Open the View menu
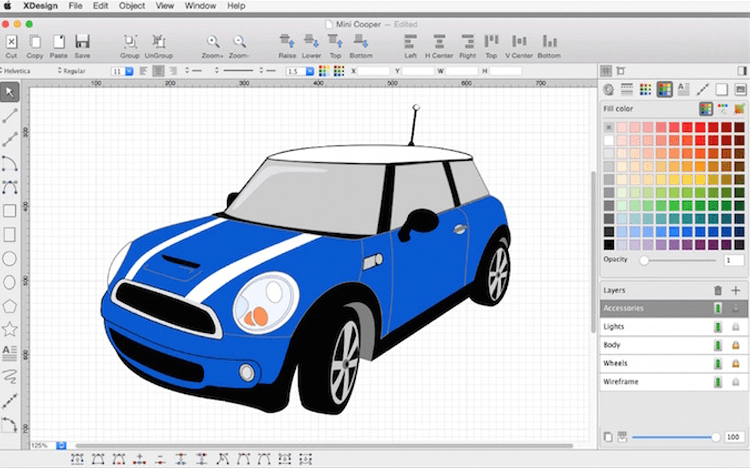The image size is (750, 468). (x=165, y=6)
